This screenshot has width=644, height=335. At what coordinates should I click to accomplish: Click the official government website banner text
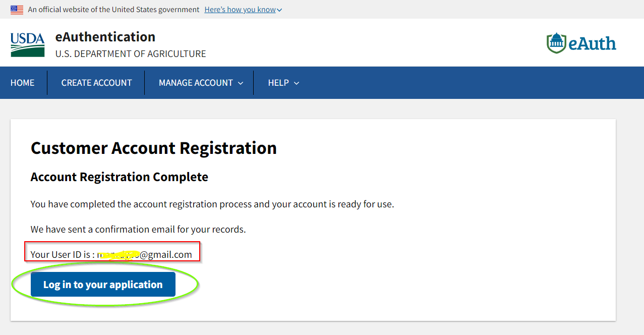(x=113, y=10)
